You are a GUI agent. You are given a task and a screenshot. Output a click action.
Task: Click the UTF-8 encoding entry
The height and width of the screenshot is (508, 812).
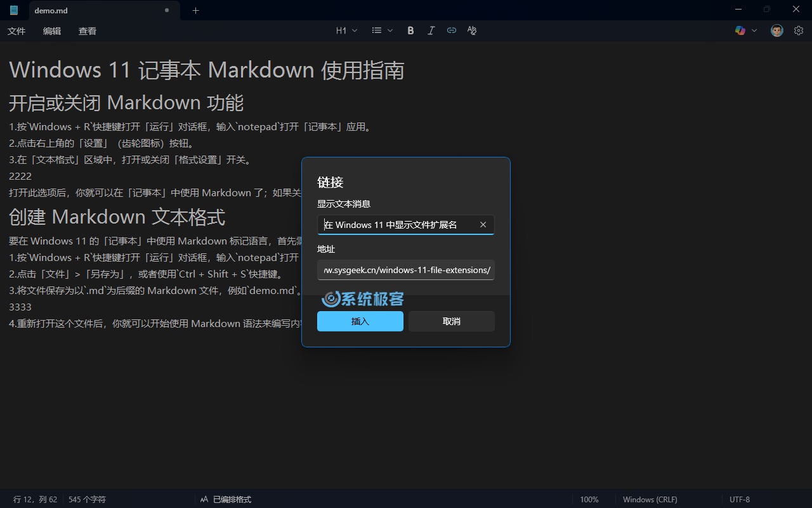[x=740, y=500]
